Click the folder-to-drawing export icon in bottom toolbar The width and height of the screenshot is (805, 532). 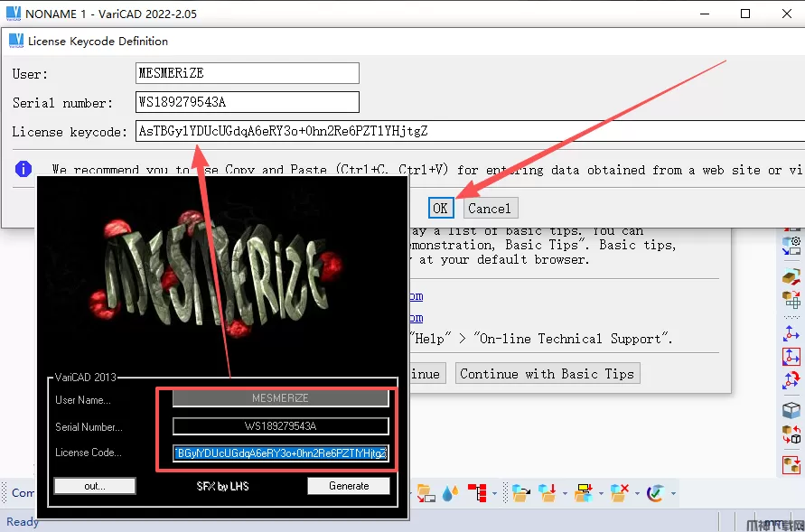pos(426,493)
